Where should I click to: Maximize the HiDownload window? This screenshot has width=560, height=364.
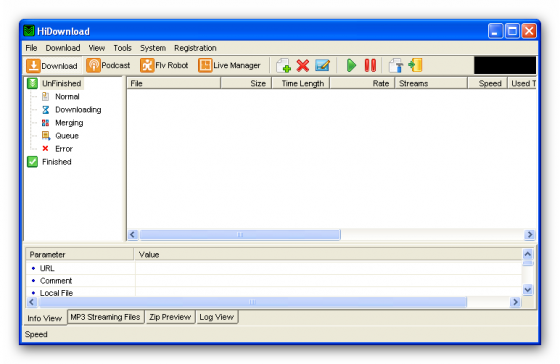[x=512, y=31]
